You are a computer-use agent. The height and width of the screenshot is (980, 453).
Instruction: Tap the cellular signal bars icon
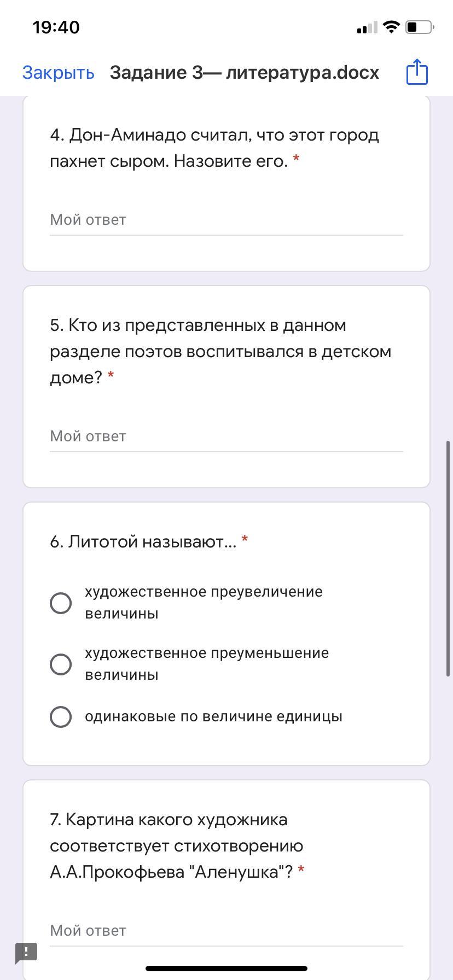[367, 27]
